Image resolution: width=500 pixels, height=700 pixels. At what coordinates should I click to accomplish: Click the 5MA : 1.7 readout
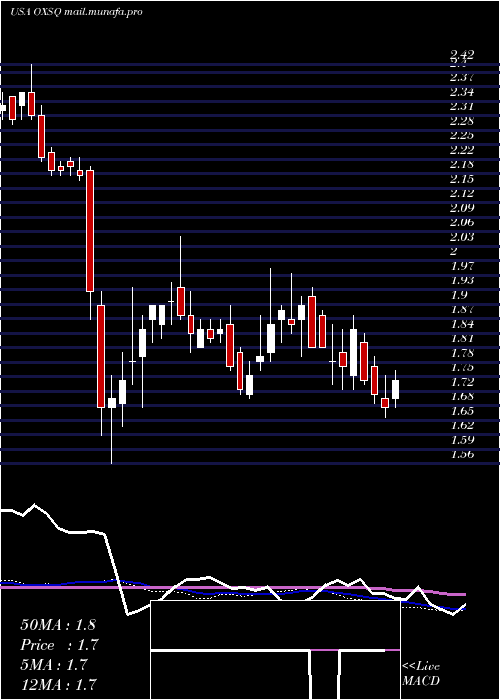[54, 665]
